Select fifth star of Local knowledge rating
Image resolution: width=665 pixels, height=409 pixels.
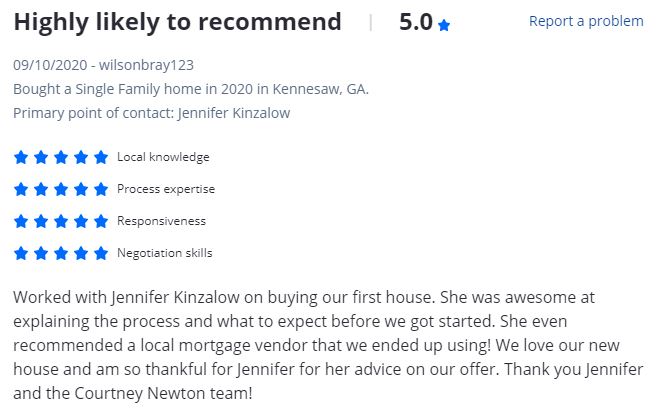tap(101, 157)
